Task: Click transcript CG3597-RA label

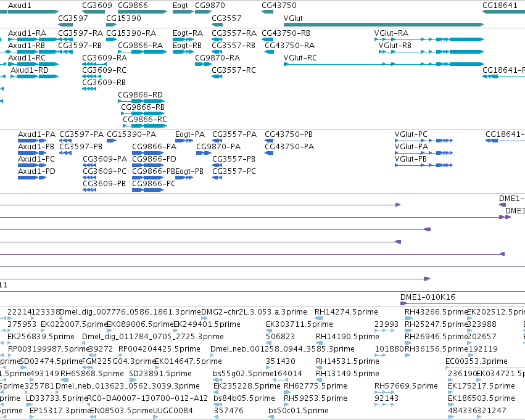Action: tap(80, 33)
